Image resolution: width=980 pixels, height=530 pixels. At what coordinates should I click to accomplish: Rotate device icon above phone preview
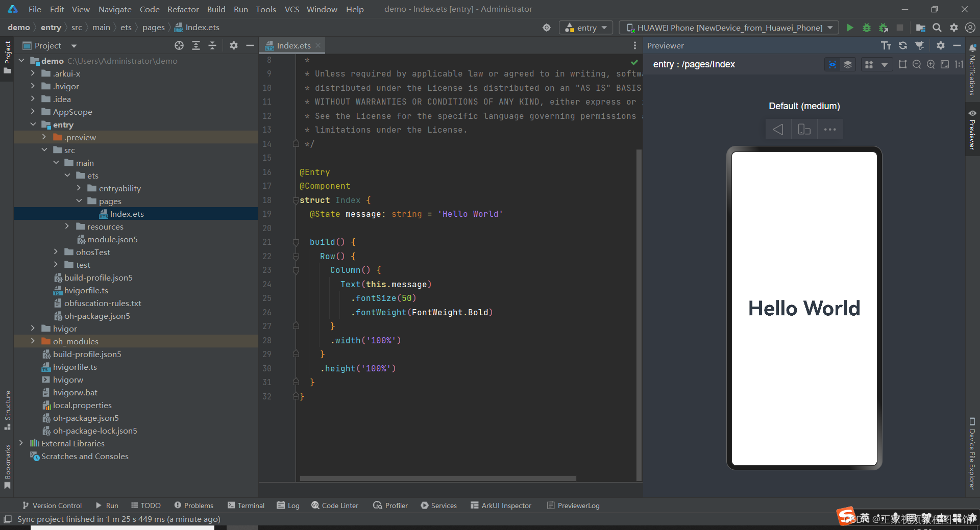[x=804, y=129]
